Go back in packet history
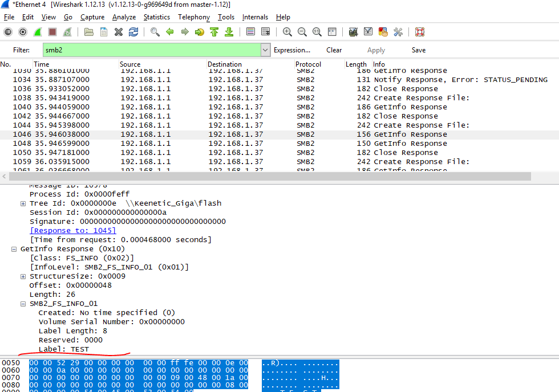The width and height of the screenshot is (559, 392). click(170, 32)
